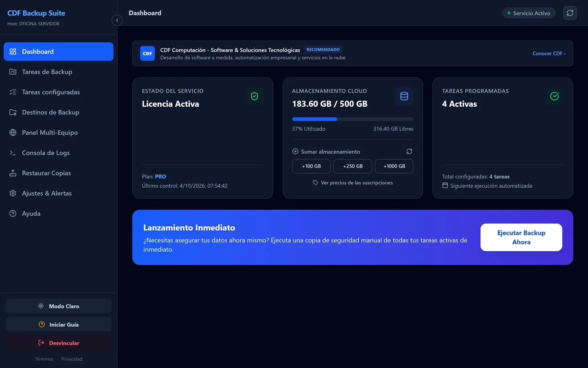Click the plus icon beside Sumar almacenamiento
Screen dimensions: 588x368
295,151
